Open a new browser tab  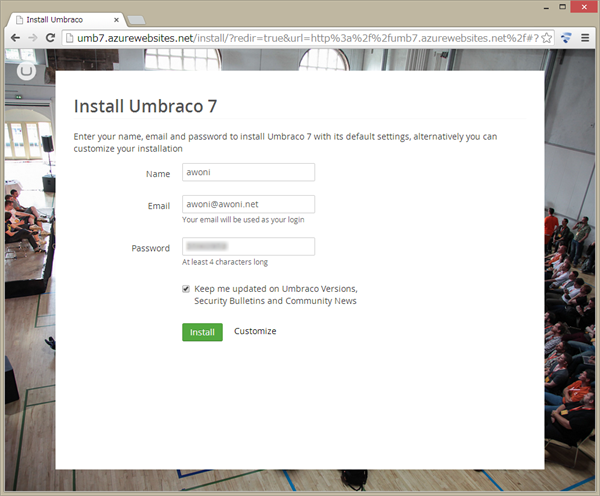coord(137,18)
